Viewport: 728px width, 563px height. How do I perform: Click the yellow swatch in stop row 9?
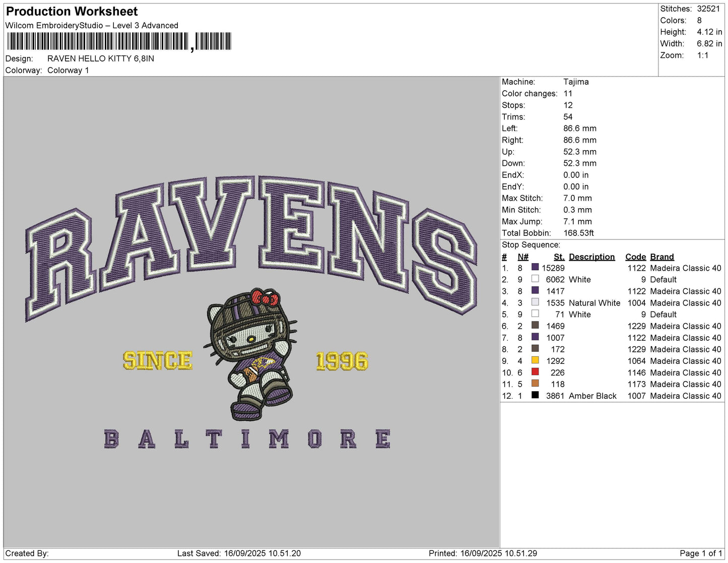click(535, 360)
